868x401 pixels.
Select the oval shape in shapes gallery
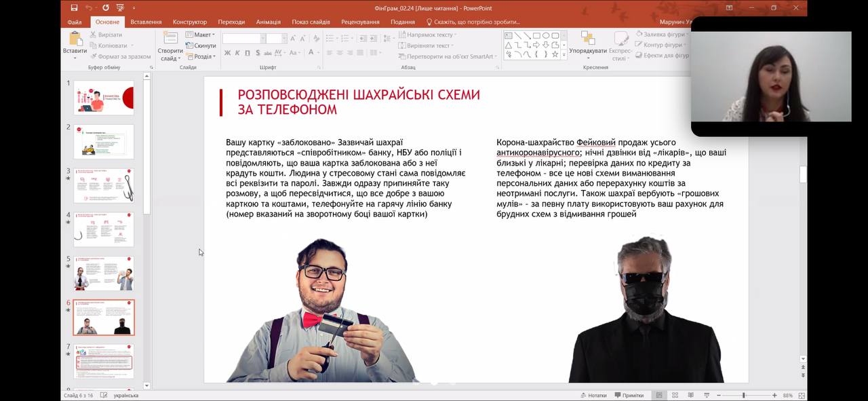click(x=545, y=35)
